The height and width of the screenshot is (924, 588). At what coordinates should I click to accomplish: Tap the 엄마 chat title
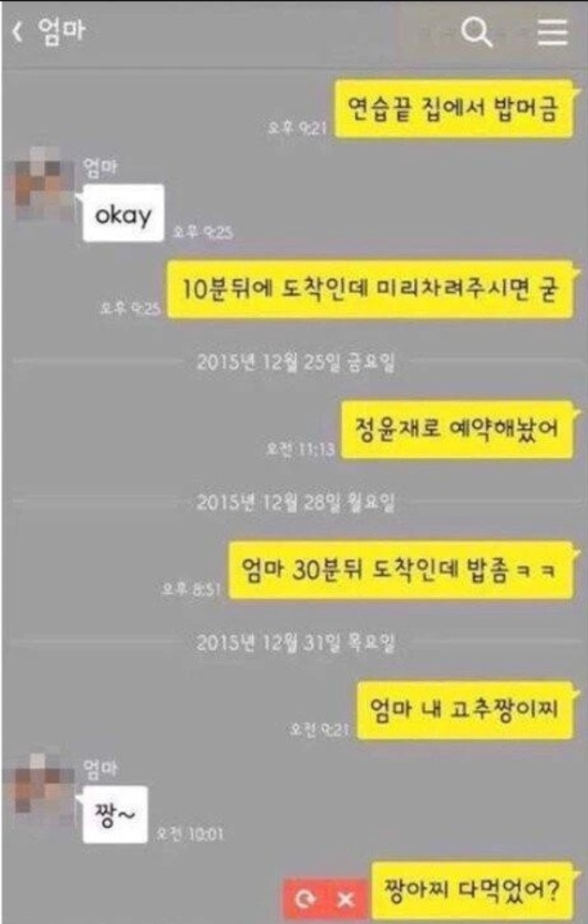[x=61, y=31]
